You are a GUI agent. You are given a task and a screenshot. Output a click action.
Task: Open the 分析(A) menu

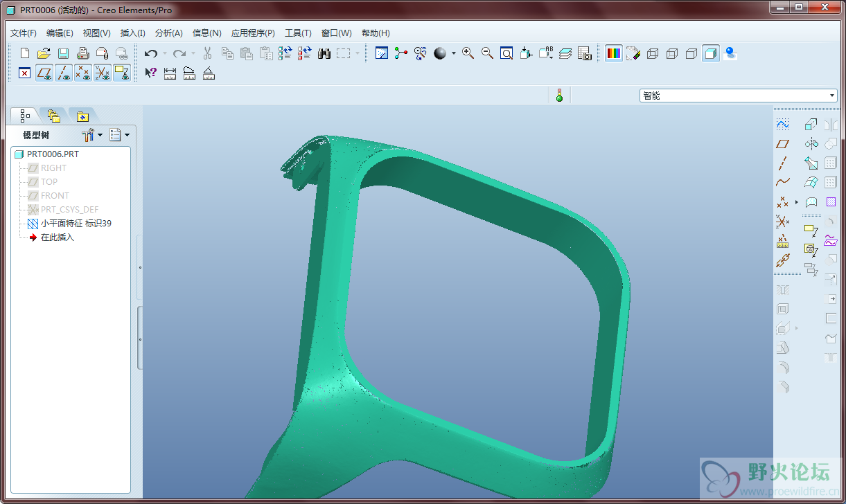(x=168, y=33)
